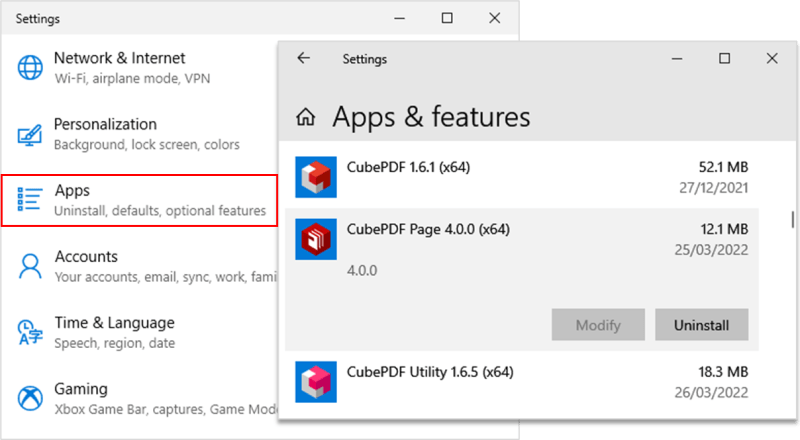Minimize the Apps & features Settings window
Viewport: 800px width, 440px height.
(x=677, y=59)
